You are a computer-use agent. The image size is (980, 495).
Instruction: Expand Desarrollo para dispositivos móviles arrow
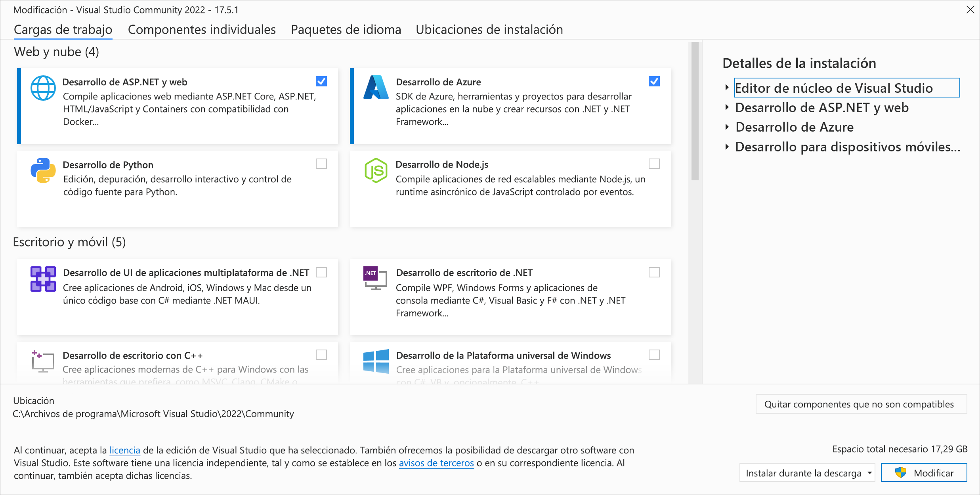tap(727, 147)
